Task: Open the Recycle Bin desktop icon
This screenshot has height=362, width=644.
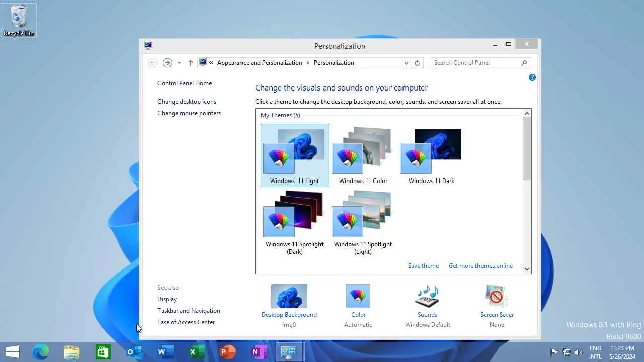Action: [19, 21]
